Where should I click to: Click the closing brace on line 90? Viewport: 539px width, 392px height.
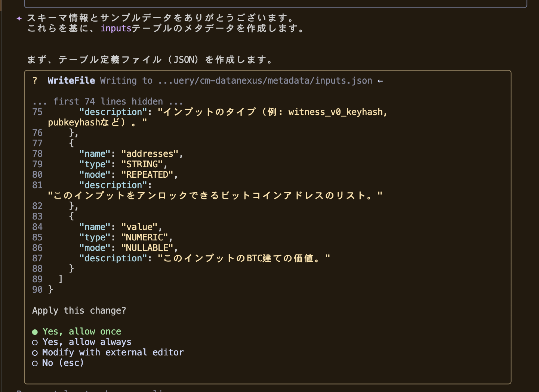point(50,290)
